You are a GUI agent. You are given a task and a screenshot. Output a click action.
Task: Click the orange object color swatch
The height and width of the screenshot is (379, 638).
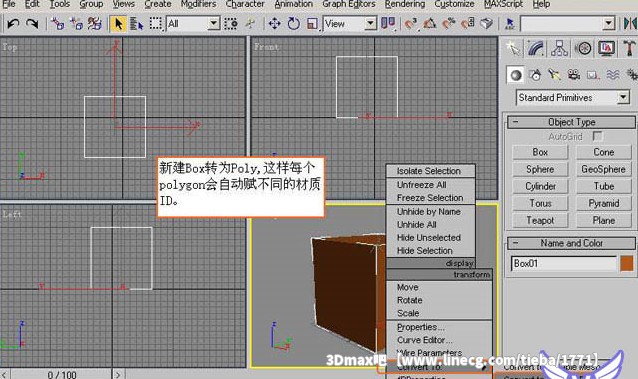[627, 263]
